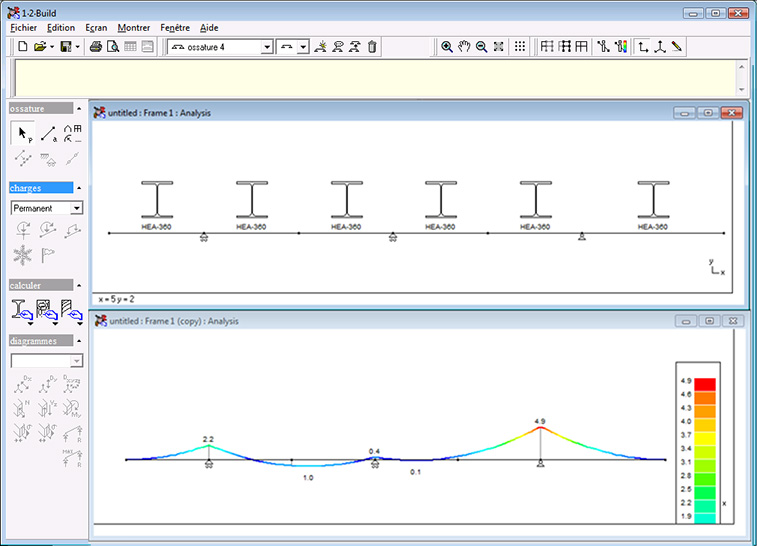The width and height of the screenshot is (757, 546).
Task: Click the flag wind load icon
Action: pyautogui.click(x=47, y=254)
